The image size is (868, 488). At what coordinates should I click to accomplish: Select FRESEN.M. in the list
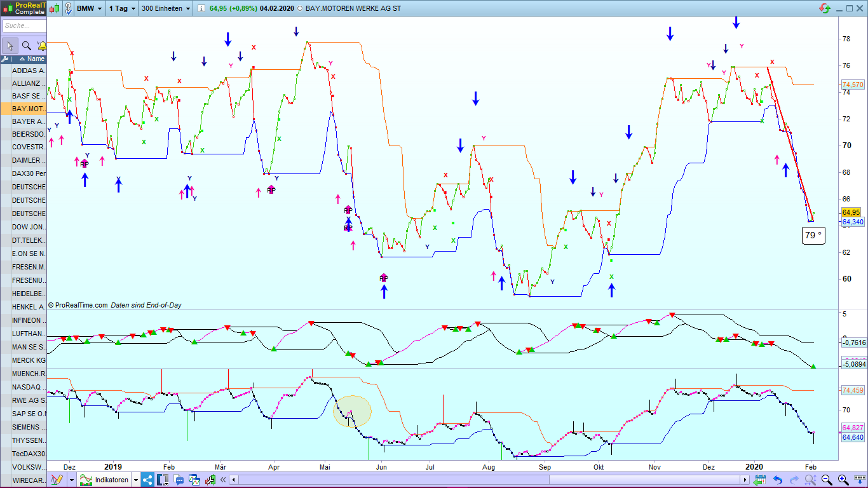(x=29, y=267)
